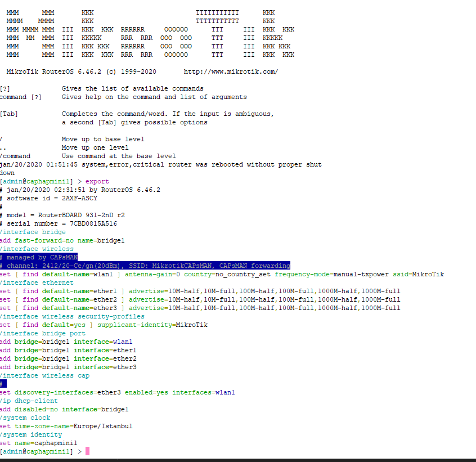The width and height of the screenshot is (476, 462).
Task: Click 'default-name=ether2' set line
Action: (x=200, y=299)
